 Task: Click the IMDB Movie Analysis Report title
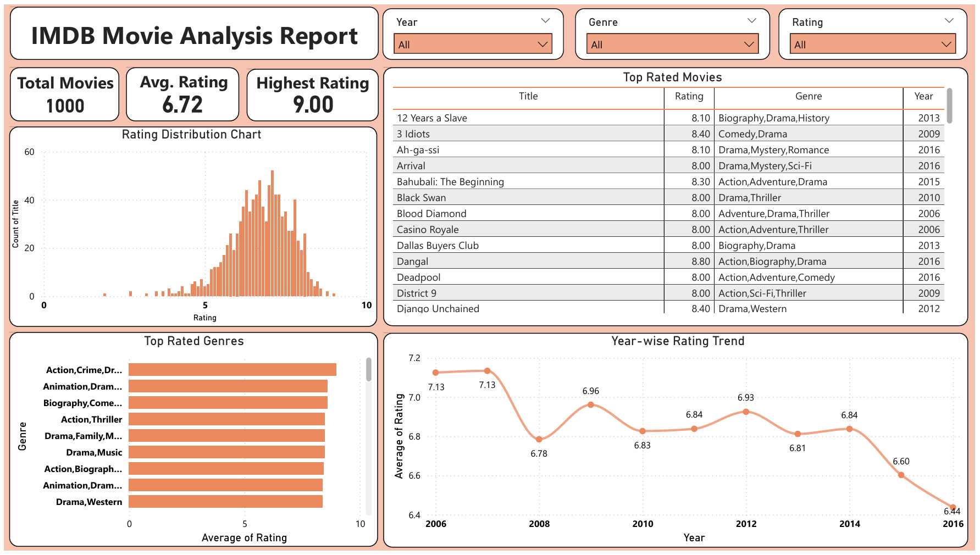pyautogui.click(x=194, y=36)
